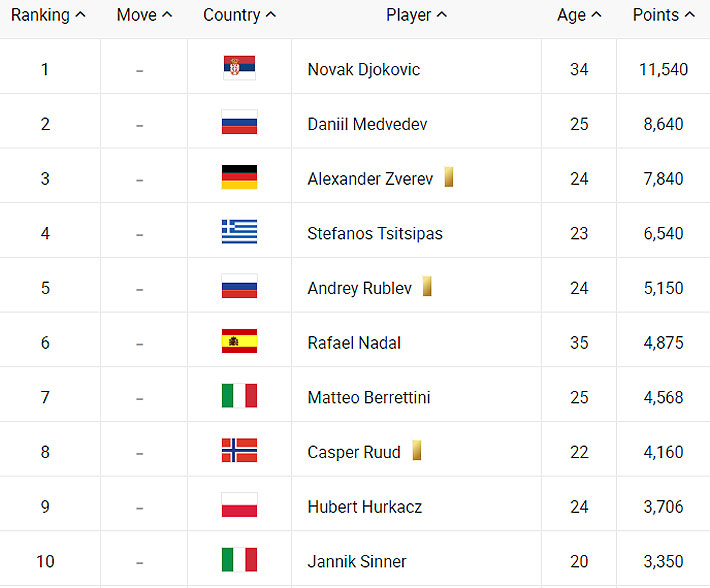Click the gold badge next to Casper Ruud
The width and height of the screenshot is (710, 588).
point(416,451)
